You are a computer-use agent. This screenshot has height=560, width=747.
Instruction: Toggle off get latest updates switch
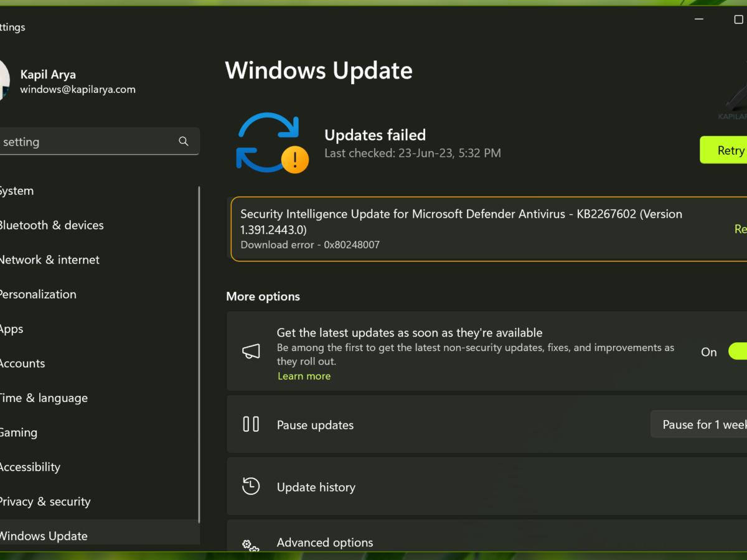point(738,352)
